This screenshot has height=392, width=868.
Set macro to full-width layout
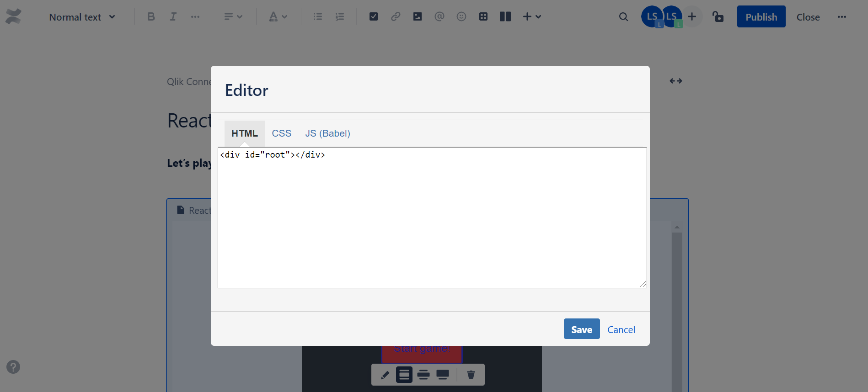click(x=443, y=375)
